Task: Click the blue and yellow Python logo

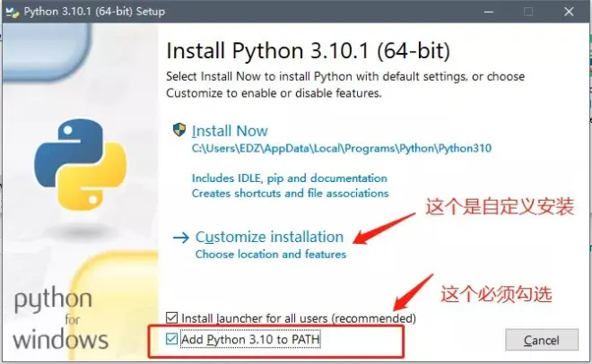Action: pos(81,164)
